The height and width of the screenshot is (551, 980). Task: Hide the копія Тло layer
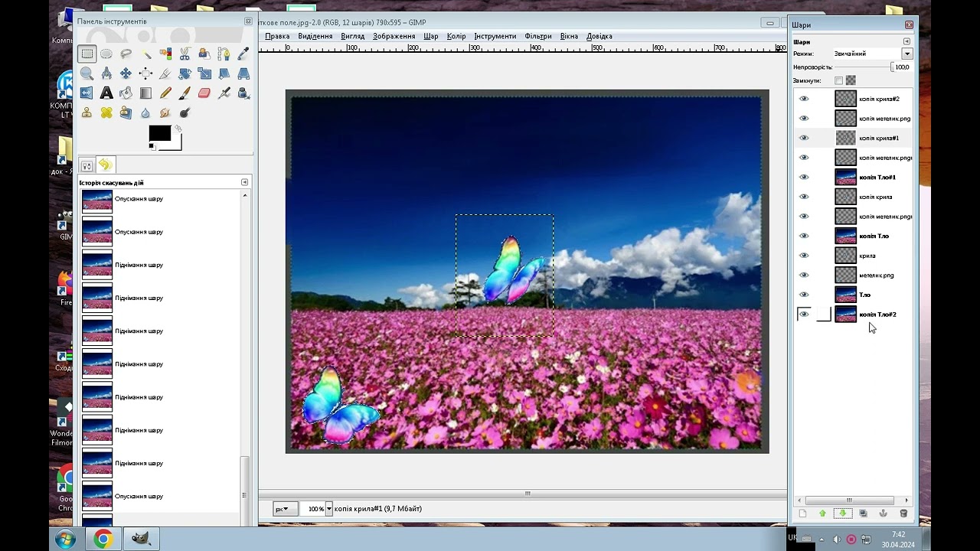click(804, 236)
